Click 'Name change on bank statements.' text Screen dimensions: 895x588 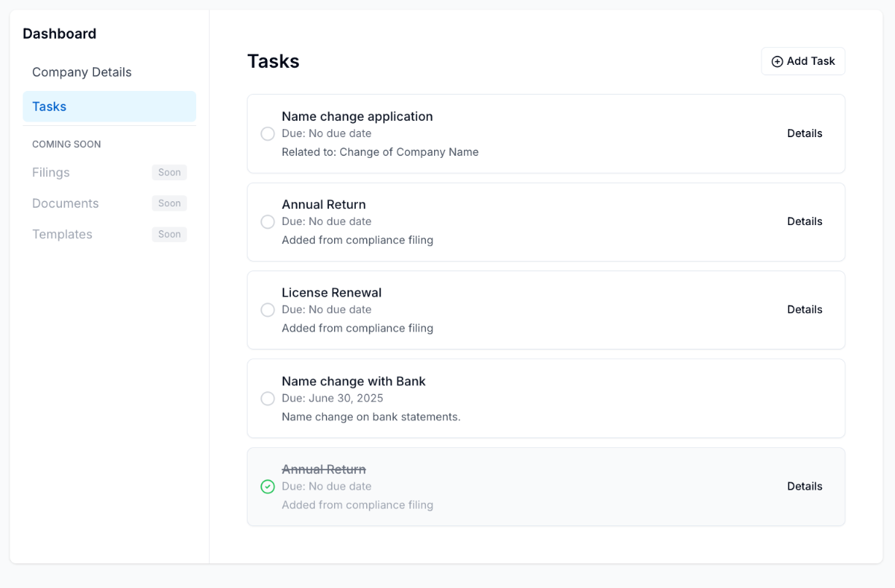point(371,417)
